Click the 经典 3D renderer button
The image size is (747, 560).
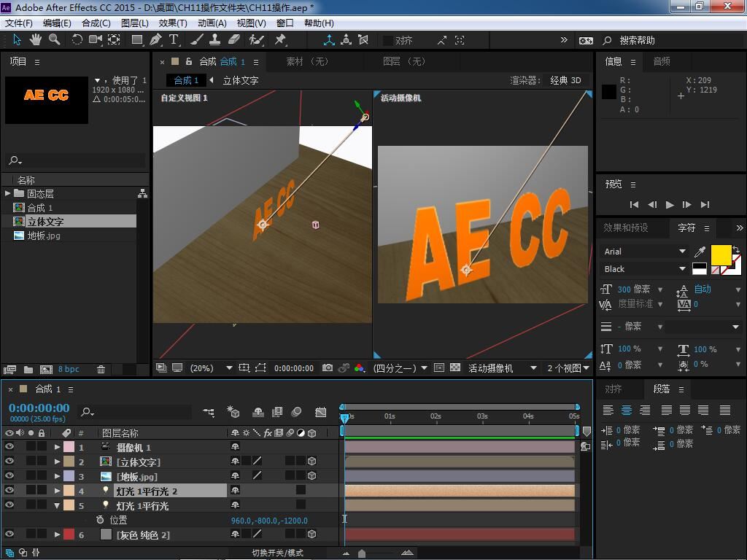coord(565,80)
